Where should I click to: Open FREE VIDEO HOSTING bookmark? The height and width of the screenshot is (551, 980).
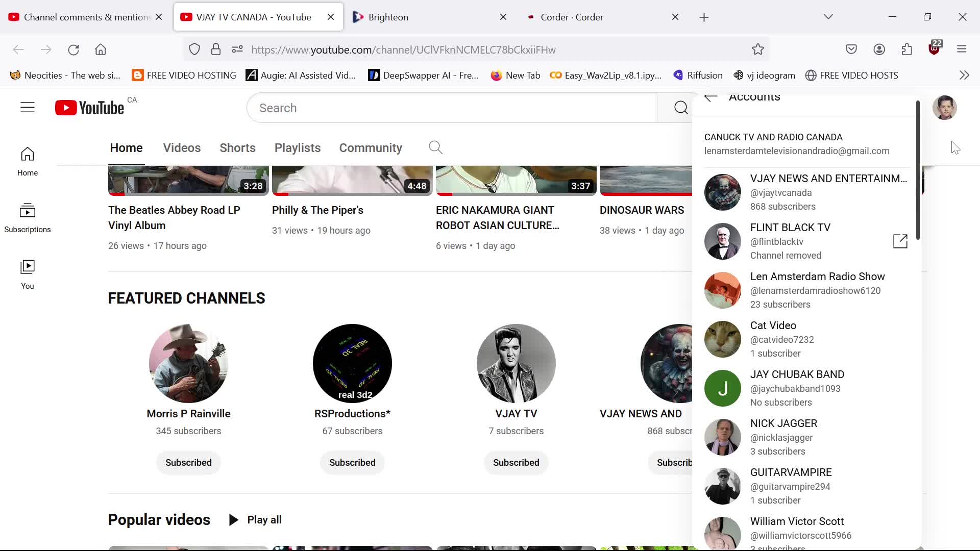click(184, 76)
